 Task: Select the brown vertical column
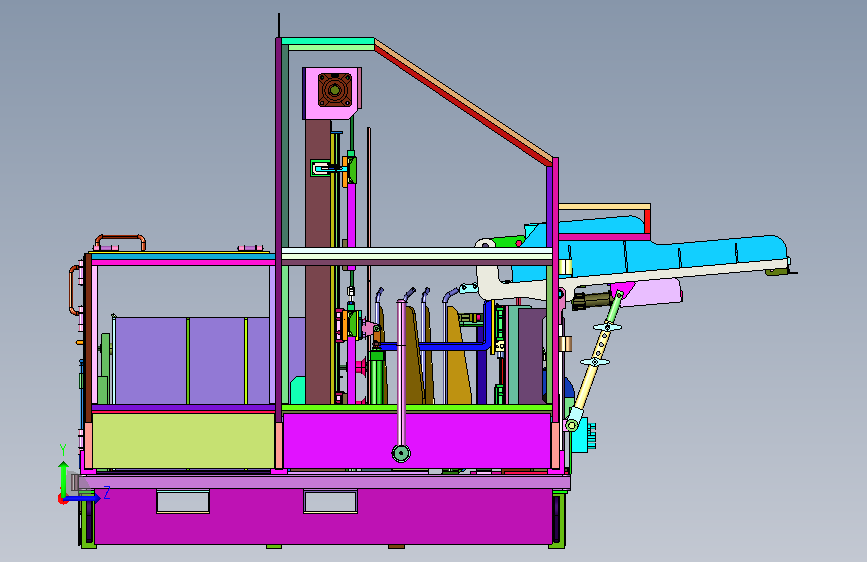(x=318, y=262)
